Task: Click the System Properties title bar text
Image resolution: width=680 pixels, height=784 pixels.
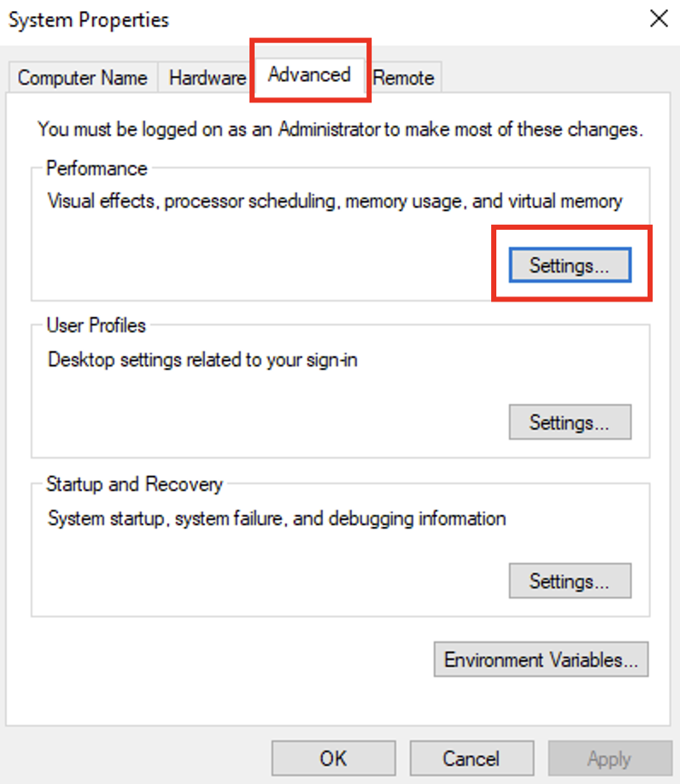Action: tap(89, 20)
